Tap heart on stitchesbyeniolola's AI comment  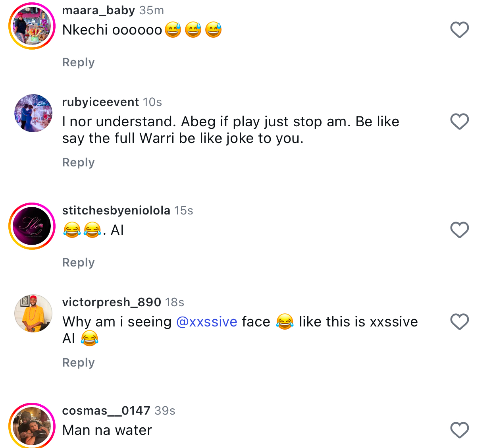click(x=460, y=230)
